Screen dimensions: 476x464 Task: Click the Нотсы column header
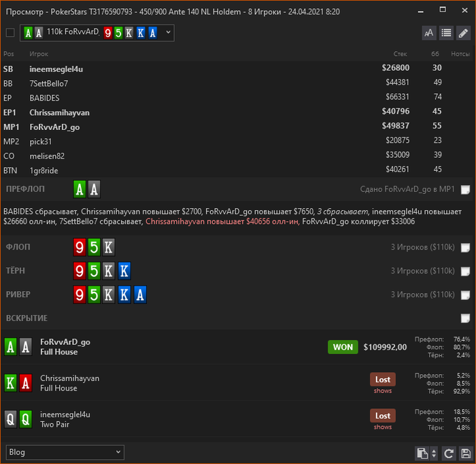pyautogui.click(x=460, y=54)
